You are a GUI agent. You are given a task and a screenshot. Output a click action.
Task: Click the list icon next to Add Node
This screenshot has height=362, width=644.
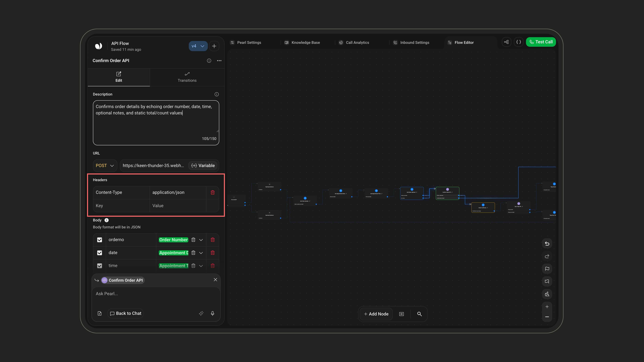tap(401, 314)
